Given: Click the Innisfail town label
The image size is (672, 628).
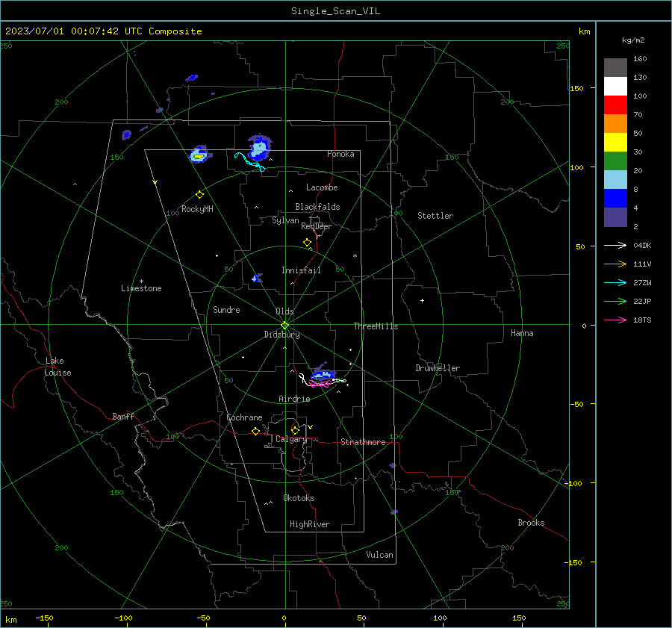Looking at the screenshot, I should (301, 270).
